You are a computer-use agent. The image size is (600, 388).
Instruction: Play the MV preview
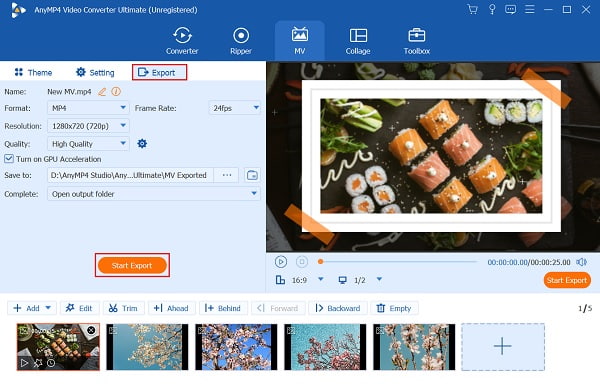(x=281, y=262)
